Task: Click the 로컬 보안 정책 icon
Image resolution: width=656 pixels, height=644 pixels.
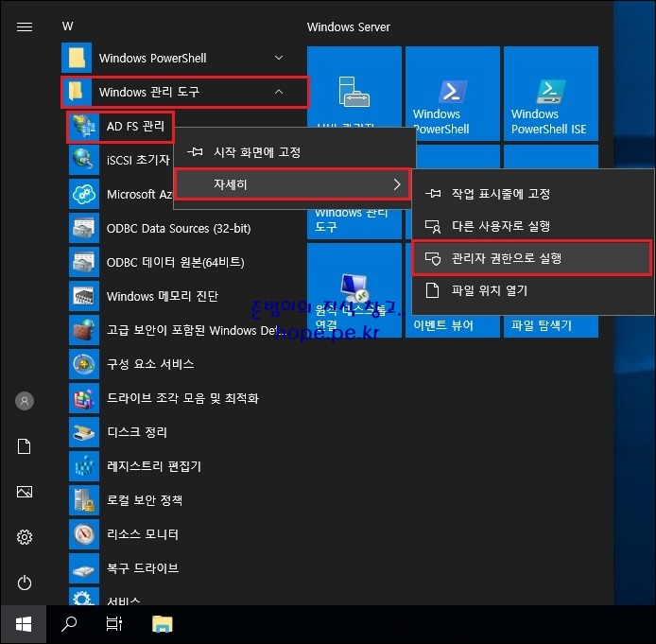Action: (84, 500)
